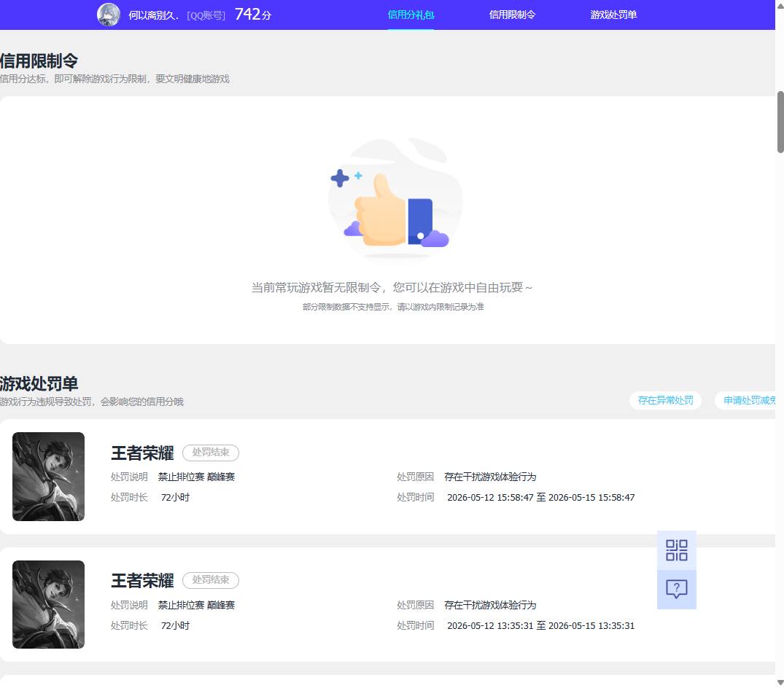Click the 游戏行为违规导致处罚 subtitle text
The image size is (784, 688).
click(91, 402)
